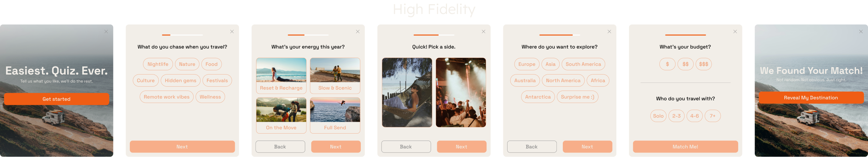Viewport: 868px width, 157px height.
Task: Click Next on the explore question screen
Action: (587, 147)
